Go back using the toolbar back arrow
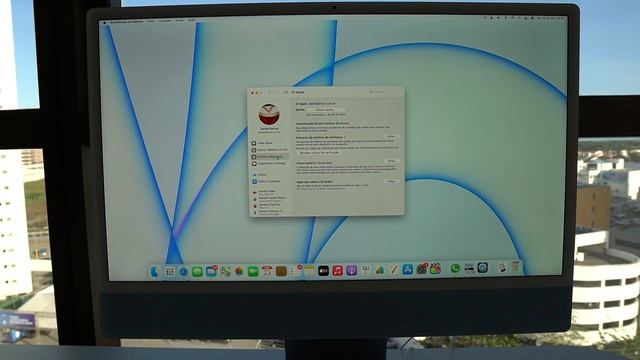 coord(270,93)
